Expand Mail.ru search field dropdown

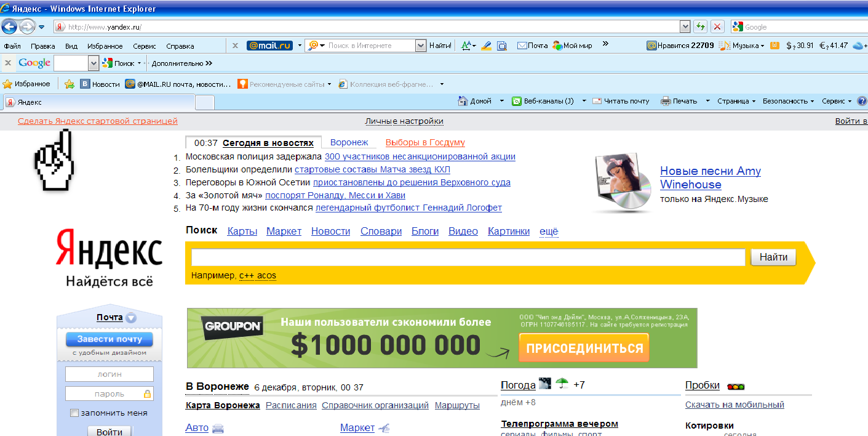coord(421,46)
